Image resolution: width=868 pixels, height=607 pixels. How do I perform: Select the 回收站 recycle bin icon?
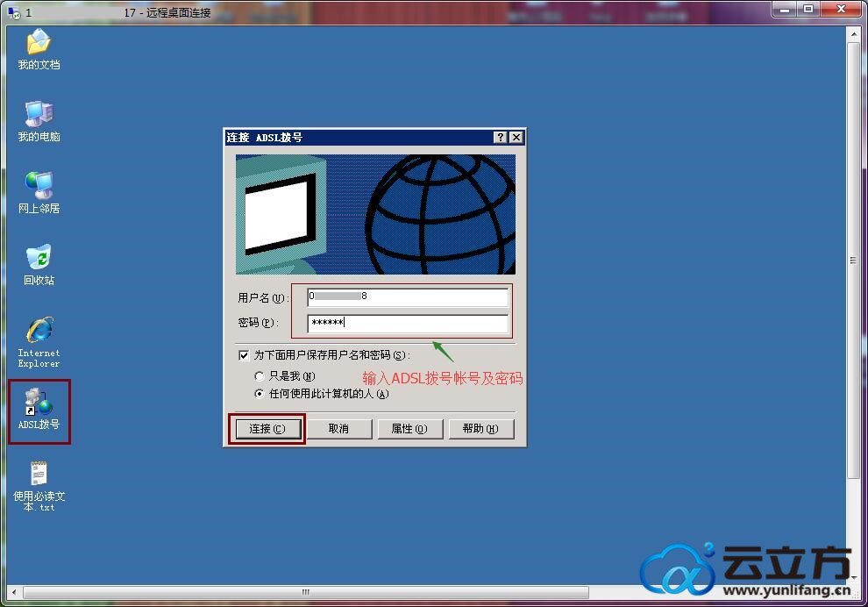[x=39, y=265]
